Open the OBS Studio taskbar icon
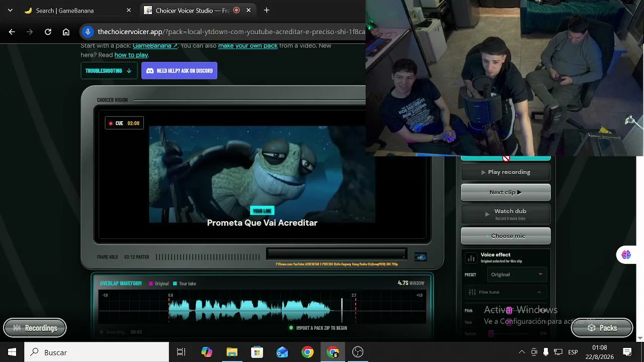Viewport: 644px width, 362px height. pos(358,352)
